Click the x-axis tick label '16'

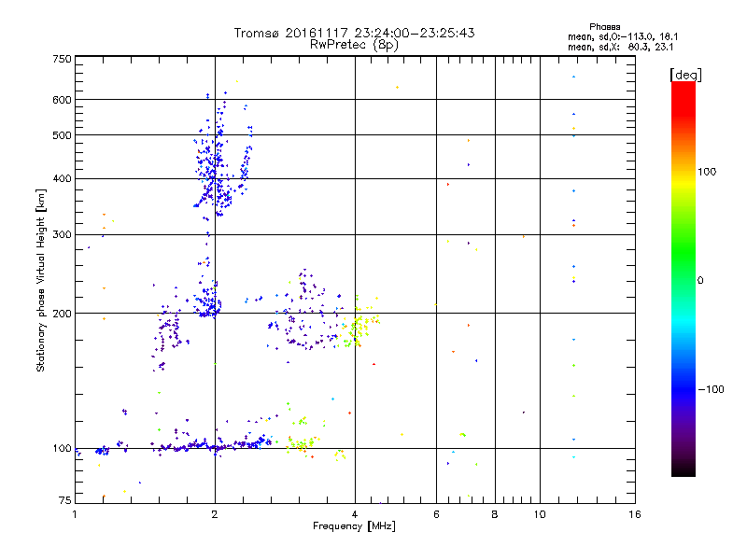pos(635,514)
